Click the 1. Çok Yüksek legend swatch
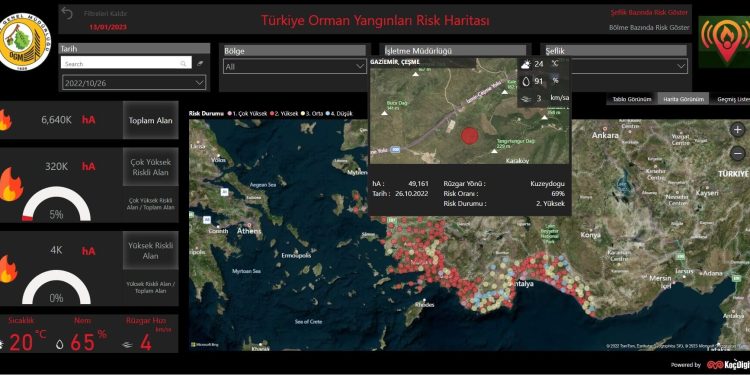Viewport: 750px width, 375px height. pyautogui.click(x=230, y=113)
